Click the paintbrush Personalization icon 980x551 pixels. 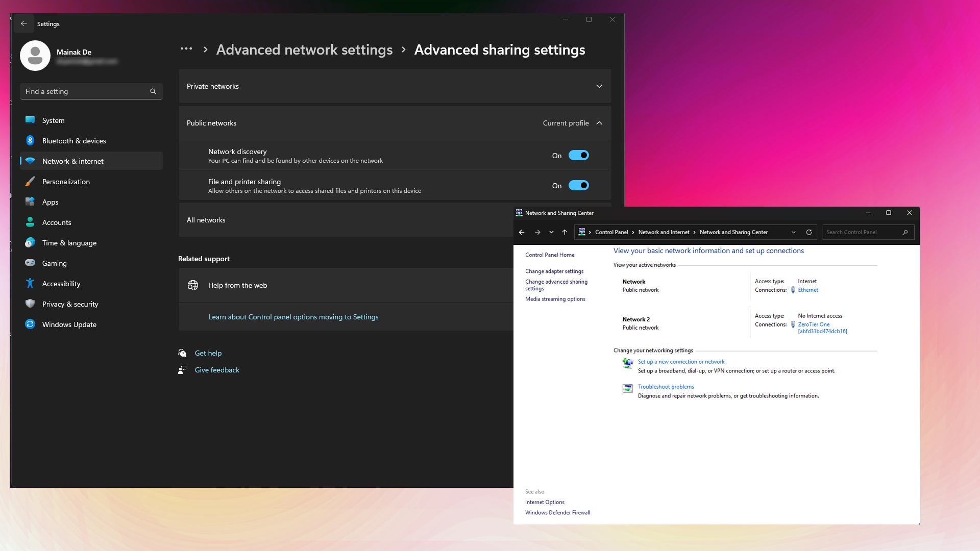(30, 182)
